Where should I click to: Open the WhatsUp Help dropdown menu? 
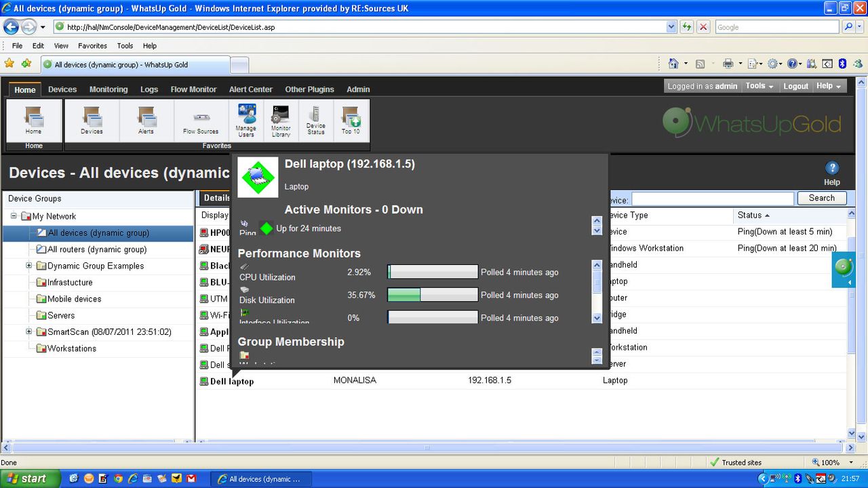click(829, 86)
